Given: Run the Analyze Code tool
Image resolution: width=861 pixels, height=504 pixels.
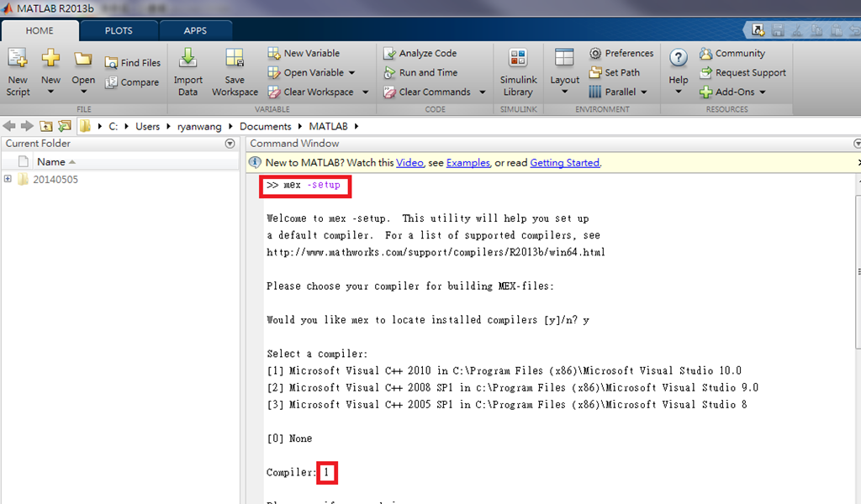Looking at the screenshot, I should point(420,53).
